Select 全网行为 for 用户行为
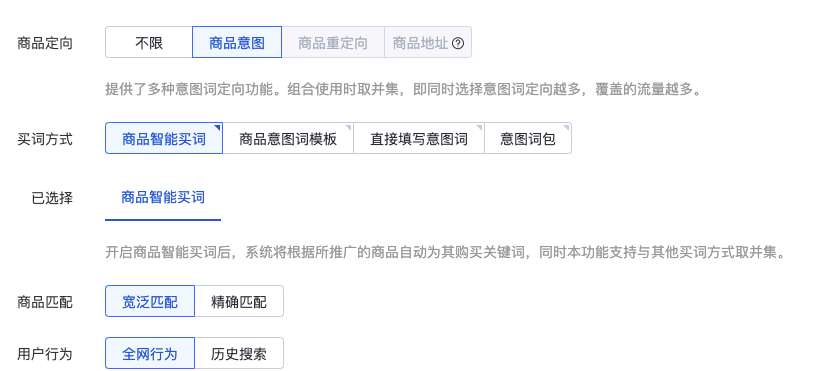Screen dimensions: 814x371 coord(150,353)
